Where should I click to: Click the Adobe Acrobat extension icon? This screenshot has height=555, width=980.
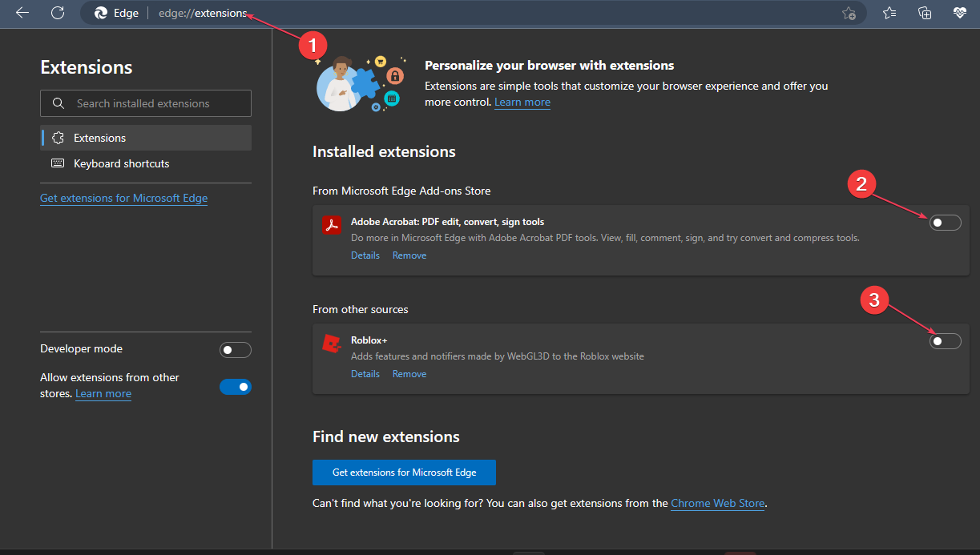point(332,225)
